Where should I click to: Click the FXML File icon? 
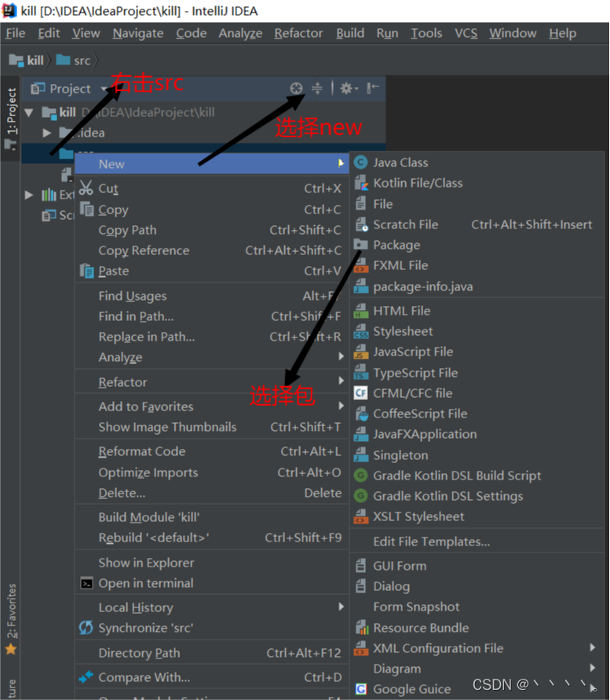pos(360,265)
